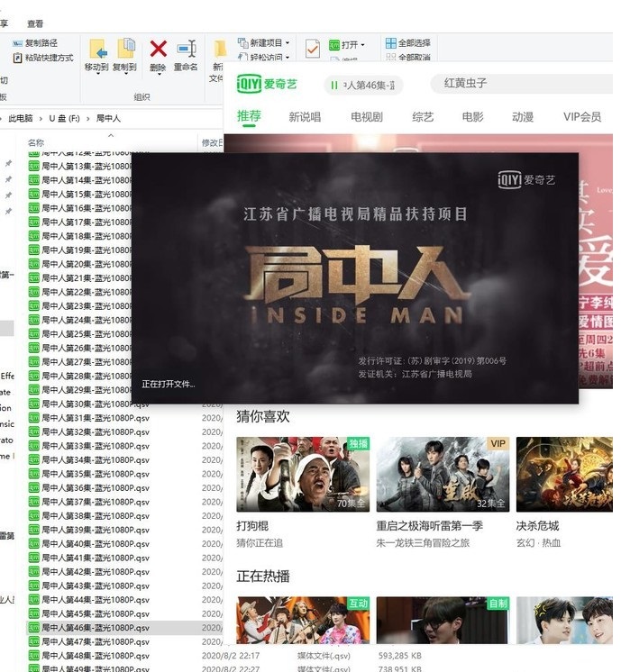Open the 打狗棍 show thumbnail
This screenshot has width=621, height=672.
pyautogui.click(x=303, y=475)
